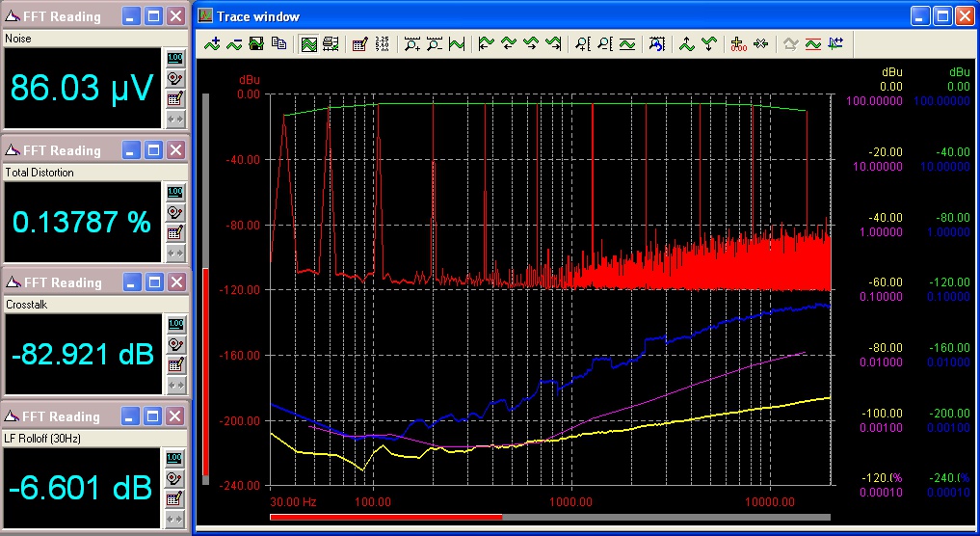Click the vertical autoscale boxed wave icon

(x=627, y=43)
